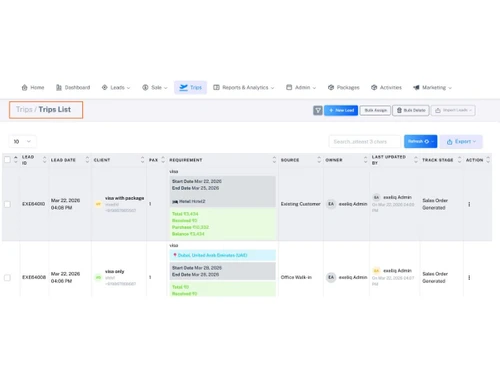Image resolution: width=500 pixels, height=375 pixels.
Task: Tick checkbox for lead EXE64010
Action: 7,204
